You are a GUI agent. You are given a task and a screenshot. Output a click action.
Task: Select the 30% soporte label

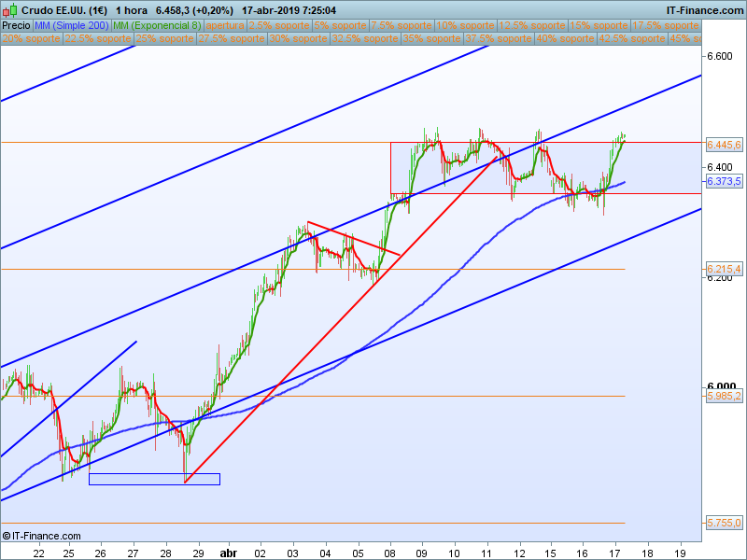[298, 38]
